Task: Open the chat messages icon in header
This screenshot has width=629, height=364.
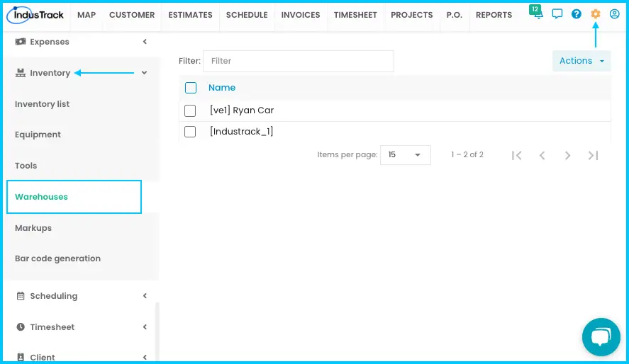Action: [557, 14]
